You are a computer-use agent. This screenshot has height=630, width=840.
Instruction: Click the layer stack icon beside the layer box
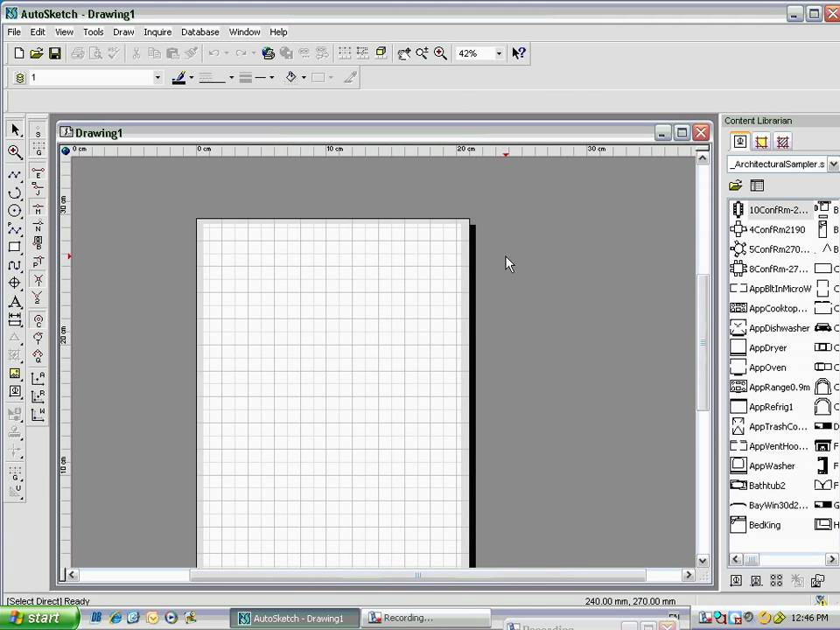pos(20,78)
